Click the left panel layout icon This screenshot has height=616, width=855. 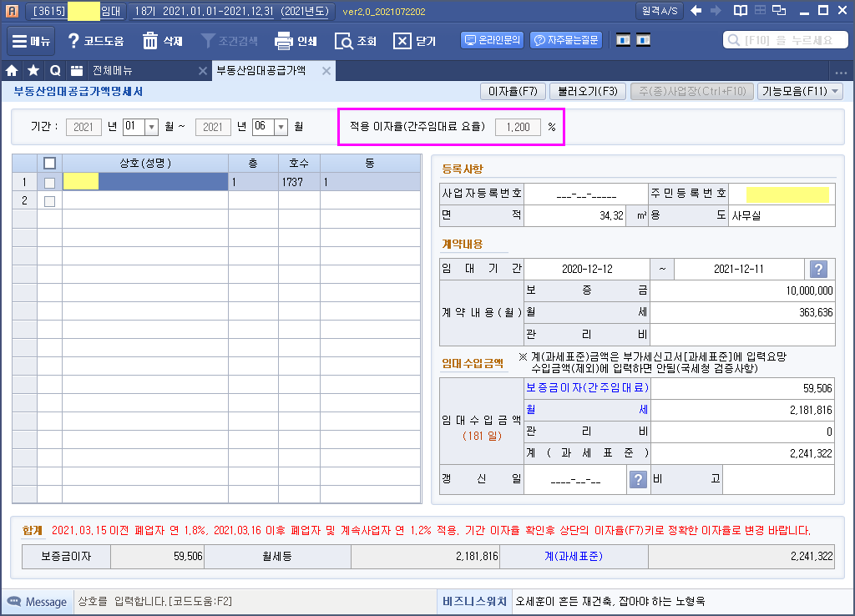tap(623, 40)
